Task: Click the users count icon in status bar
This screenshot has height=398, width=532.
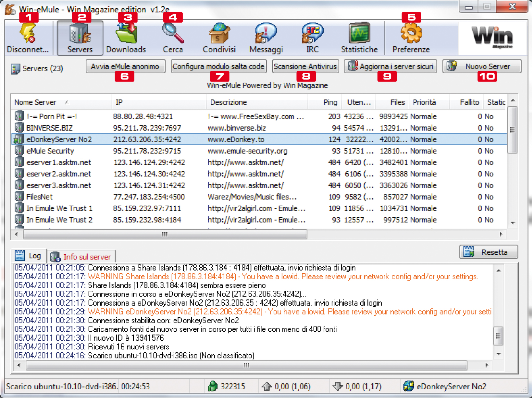Action: click(213, 386)
